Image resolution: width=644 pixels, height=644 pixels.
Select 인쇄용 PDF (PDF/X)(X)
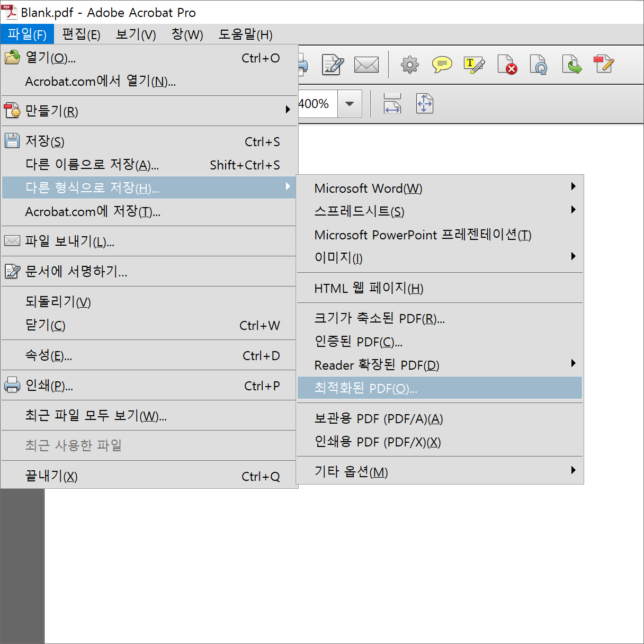[440, 442]
